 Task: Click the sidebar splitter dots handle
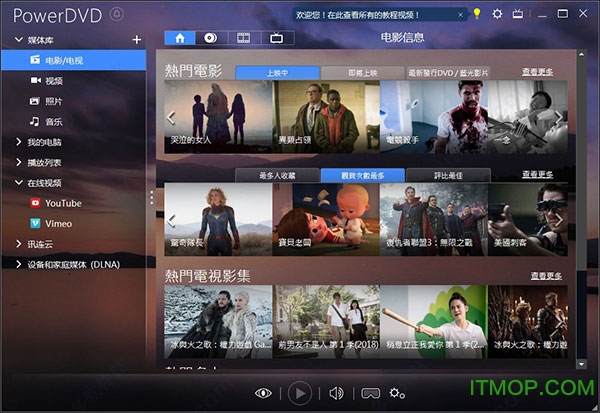pos(152,198)
